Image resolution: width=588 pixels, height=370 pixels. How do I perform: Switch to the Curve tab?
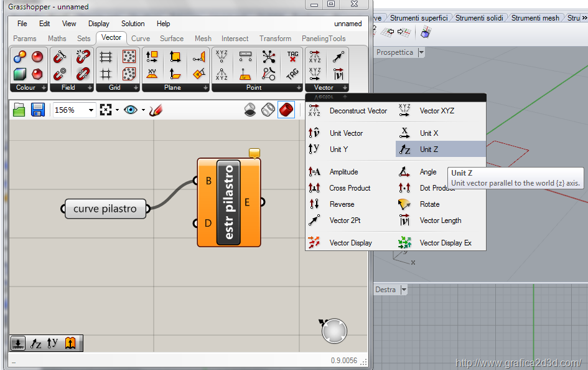tap(141, 39)
